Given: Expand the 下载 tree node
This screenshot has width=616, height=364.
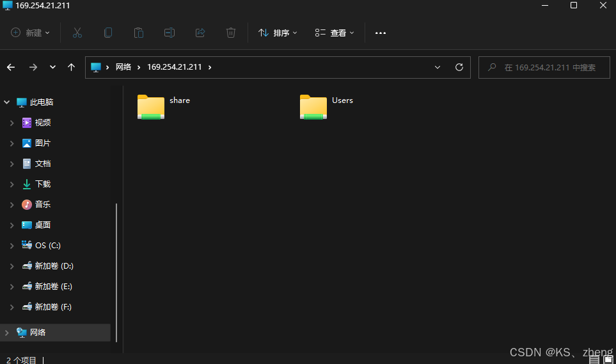Looking at the screenshot, I should click(12, 184).
